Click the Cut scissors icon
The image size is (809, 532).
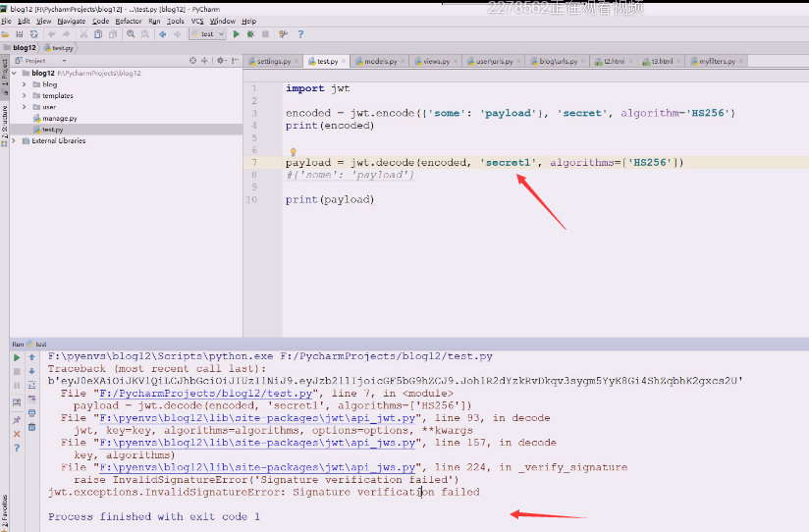83,34
